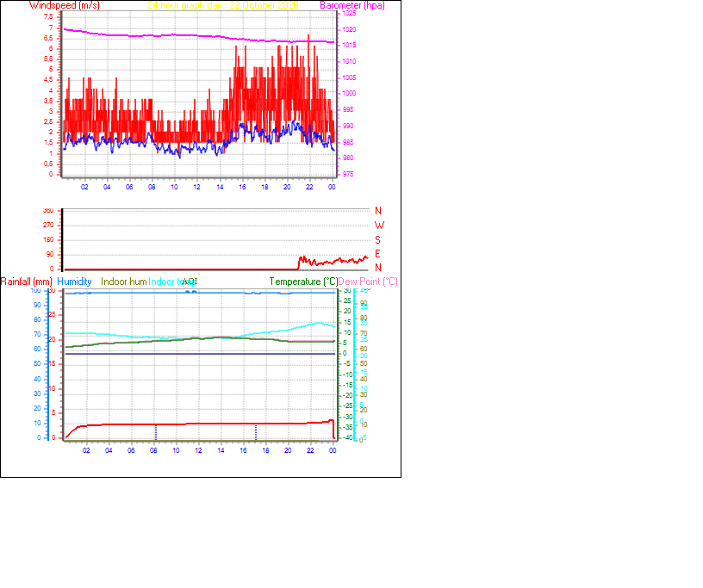This screenshot has width=703, height=588.
Task: Click hour 04 on the bottom graph axis
Action: tap(109, 450)
